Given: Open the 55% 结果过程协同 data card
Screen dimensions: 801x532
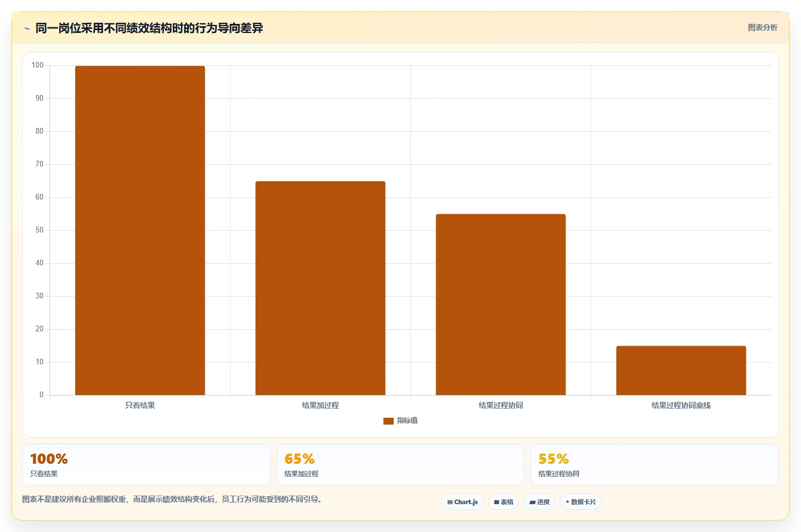Looking at the screenshot, I should (654, 464).
